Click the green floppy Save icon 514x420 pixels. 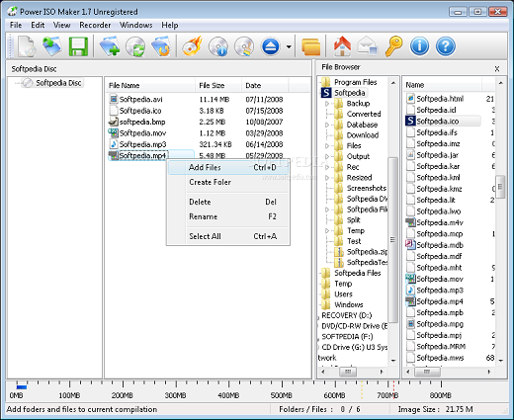pyautogui.click(x=78, y=46)
